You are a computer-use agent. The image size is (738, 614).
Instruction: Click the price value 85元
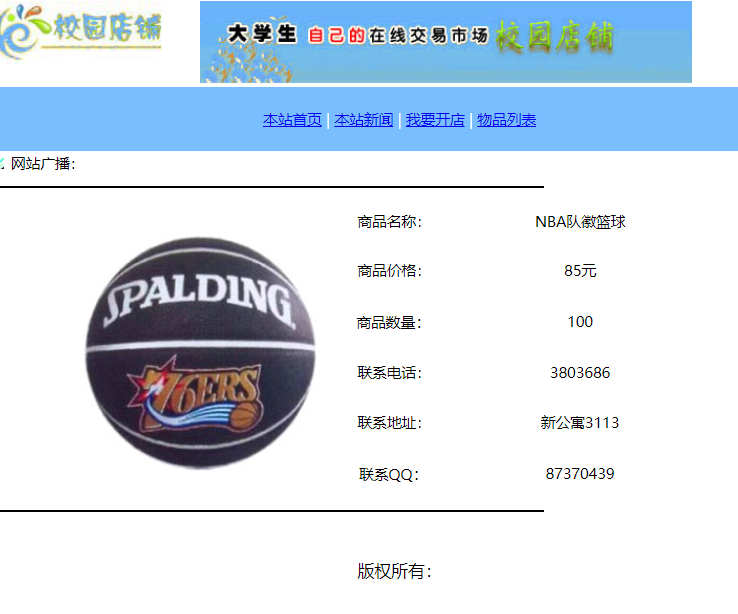[x=580, y=271]
